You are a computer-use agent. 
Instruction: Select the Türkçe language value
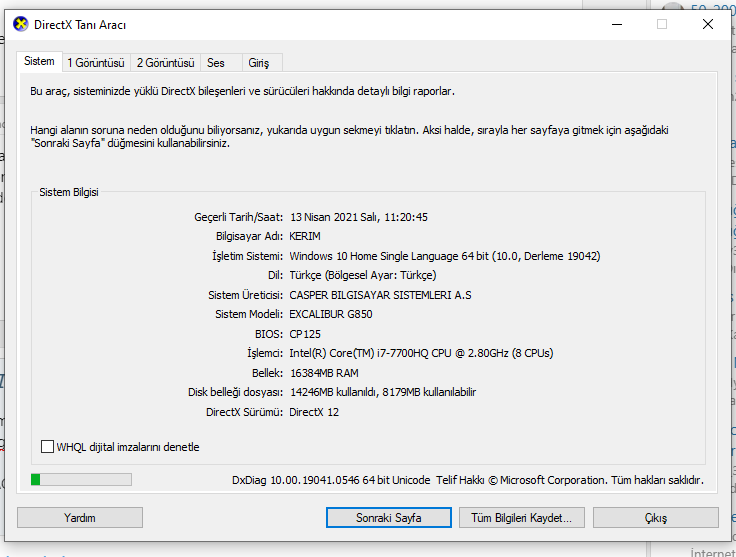363,275
